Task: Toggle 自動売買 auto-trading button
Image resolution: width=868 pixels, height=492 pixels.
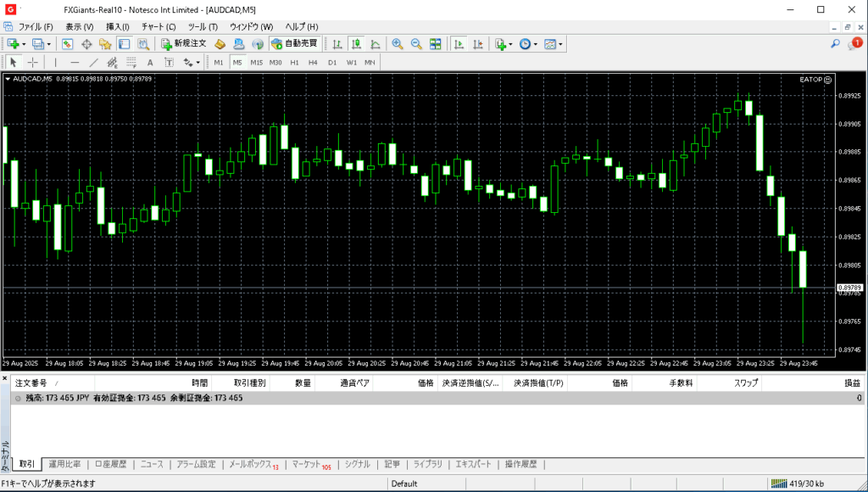Action: tap(294, 43)
